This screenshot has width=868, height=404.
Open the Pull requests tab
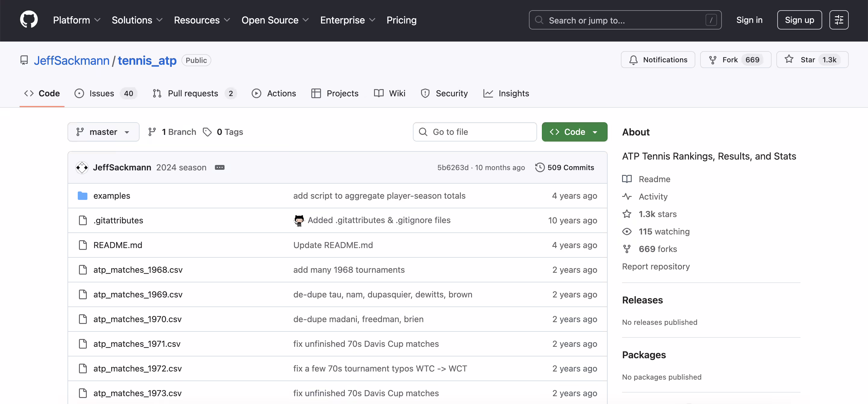click(x=193, y=93)
